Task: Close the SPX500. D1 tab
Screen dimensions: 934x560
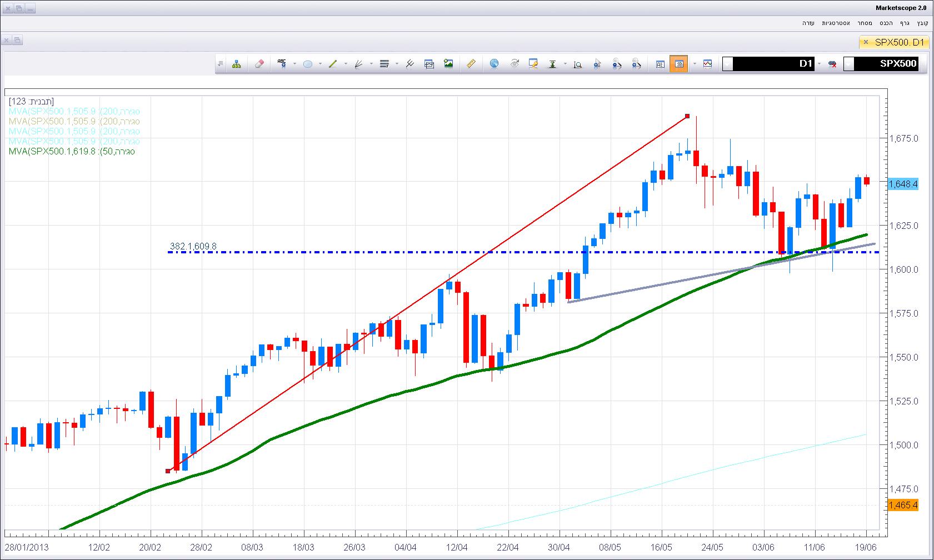Action: [x=866, y=42]
